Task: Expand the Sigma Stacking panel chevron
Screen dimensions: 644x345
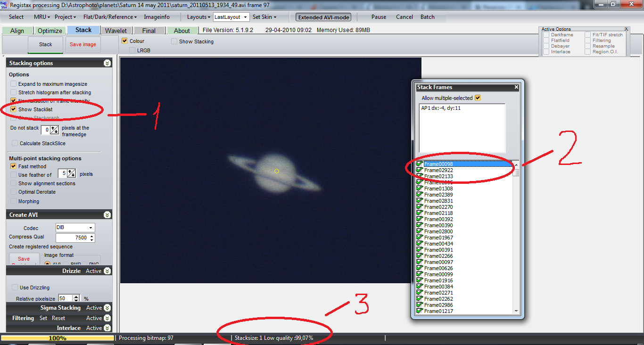Action: tap(107, 308)
